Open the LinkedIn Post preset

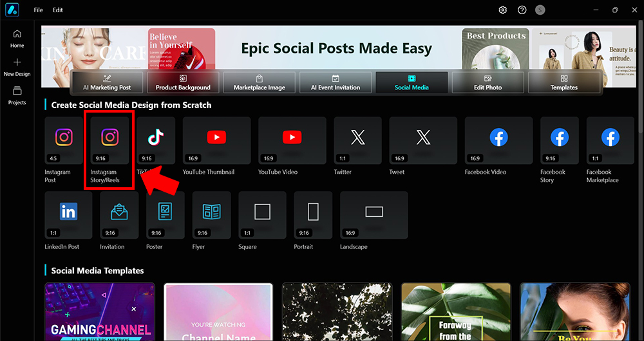coord(68,215)
